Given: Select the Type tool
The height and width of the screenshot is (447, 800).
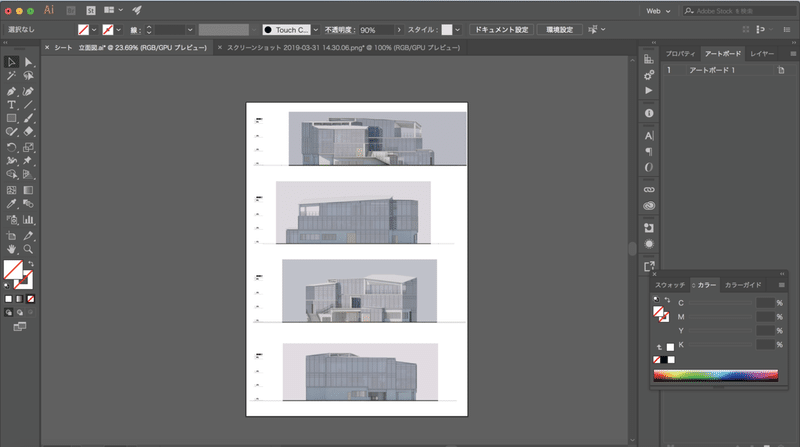Looking at the screenshot, I should [11, 105].
